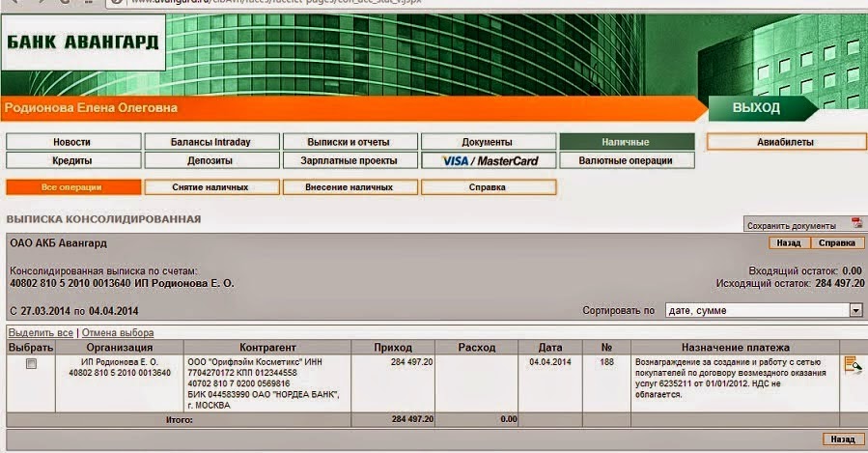
Task: Open the Балансы Intraday section
Action: click(x=212, y=142)
